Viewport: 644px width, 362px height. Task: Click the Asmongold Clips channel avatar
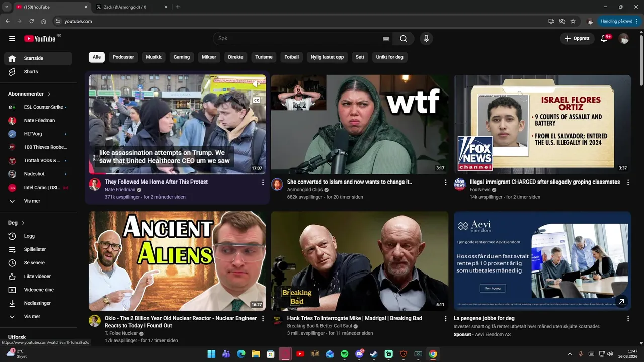tap(277, 185)
